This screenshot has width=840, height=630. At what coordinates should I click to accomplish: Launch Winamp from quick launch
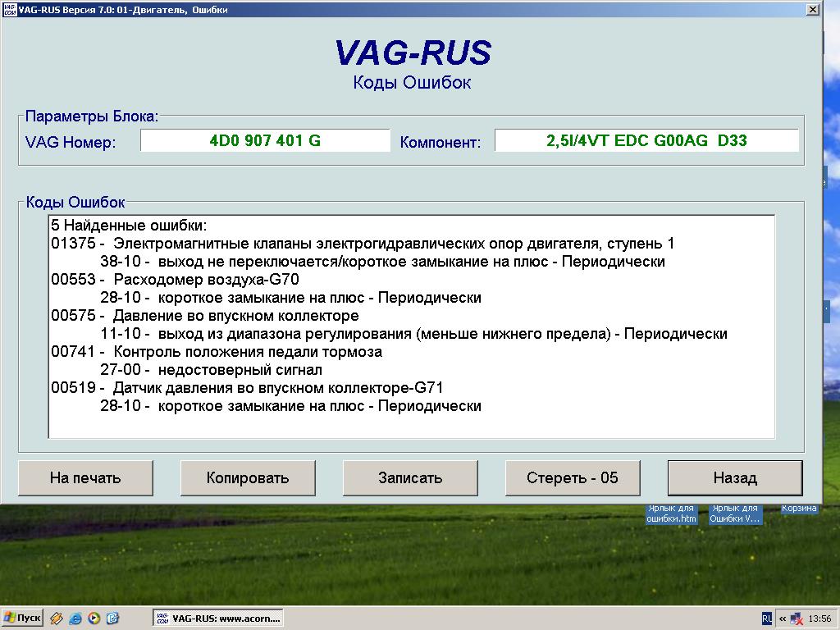57,618
